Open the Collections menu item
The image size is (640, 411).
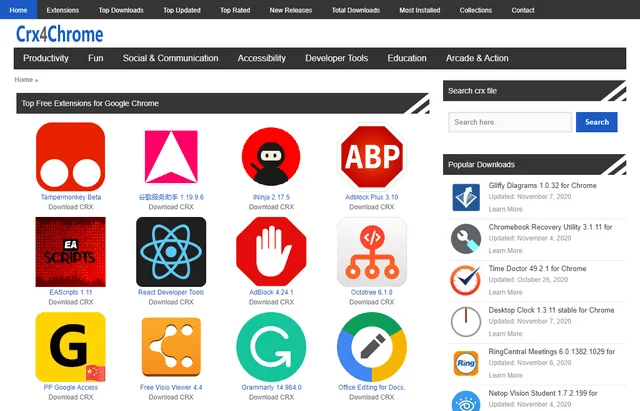(476, 10)
